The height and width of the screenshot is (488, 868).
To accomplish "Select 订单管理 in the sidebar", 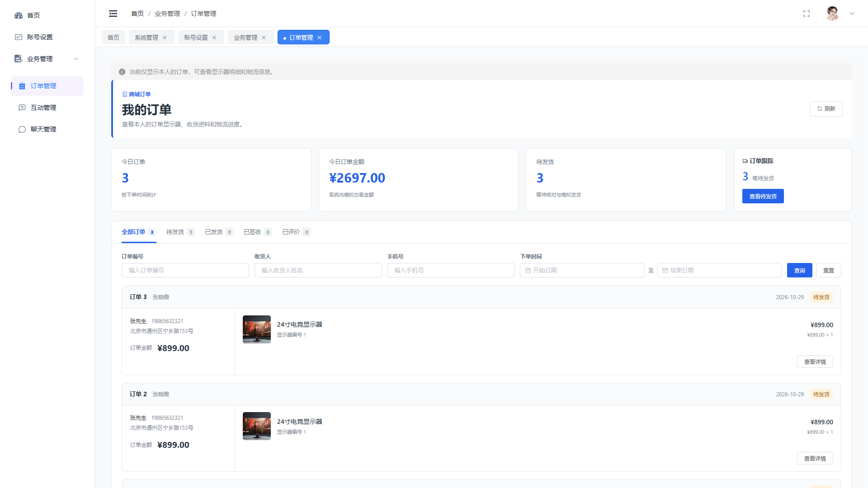I will (x=47, y=86).
